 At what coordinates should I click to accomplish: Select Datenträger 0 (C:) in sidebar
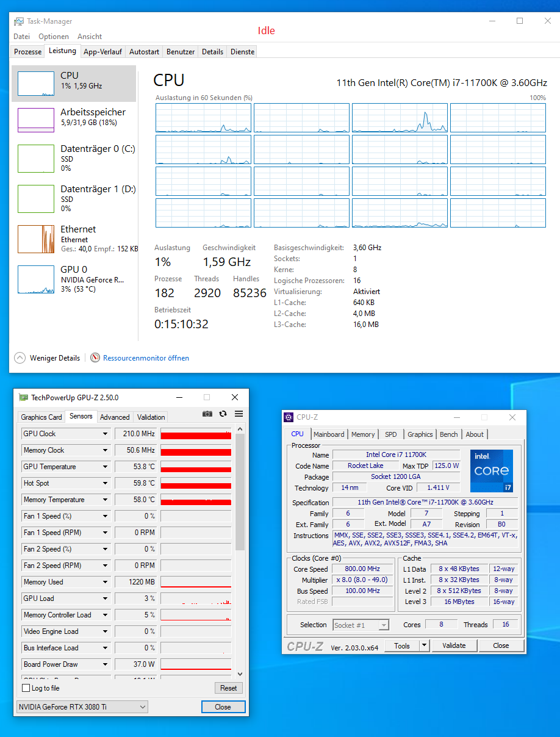click(x=74, y=158)
